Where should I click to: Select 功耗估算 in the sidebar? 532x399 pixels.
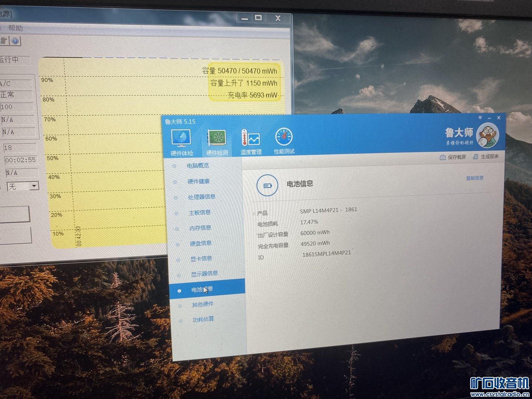(x=204, y=319)
